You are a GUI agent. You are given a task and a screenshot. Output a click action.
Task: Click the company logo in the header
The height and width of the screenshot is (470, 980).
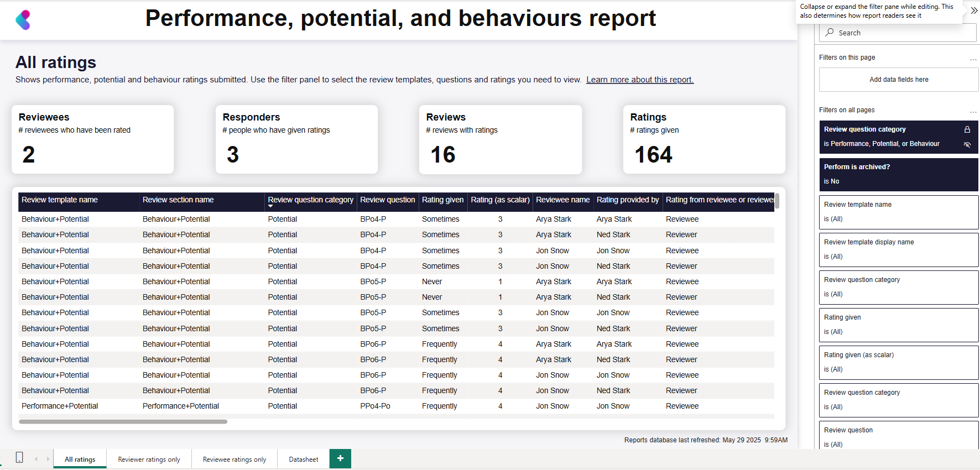pyautogui.click(x=23, y=20)
